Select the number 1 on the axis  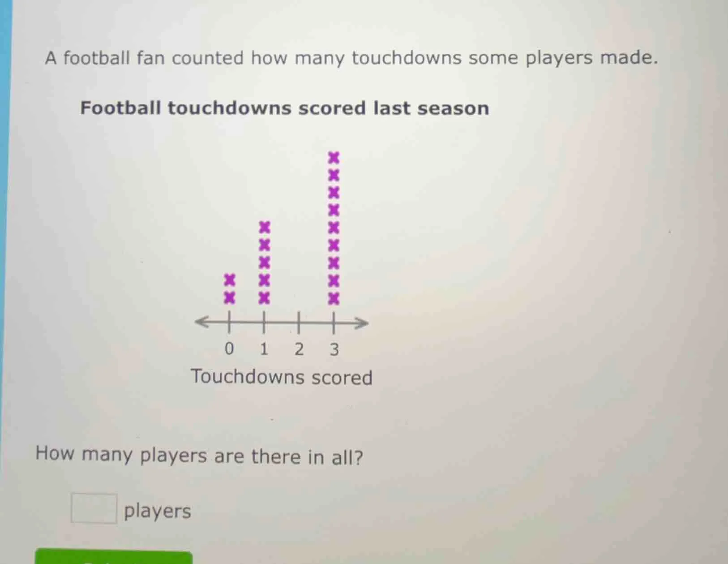coord(264,349)
